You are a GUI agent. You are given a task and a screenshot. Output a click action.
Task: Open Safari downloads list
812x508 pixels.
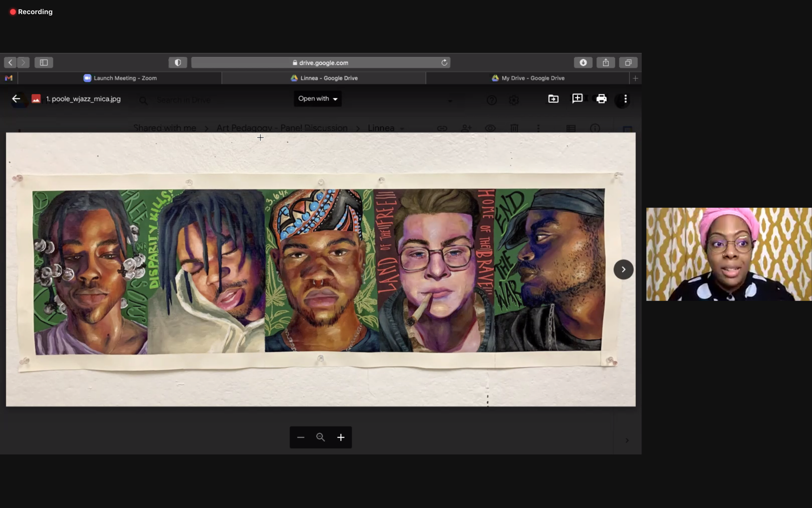click(583, 62)
